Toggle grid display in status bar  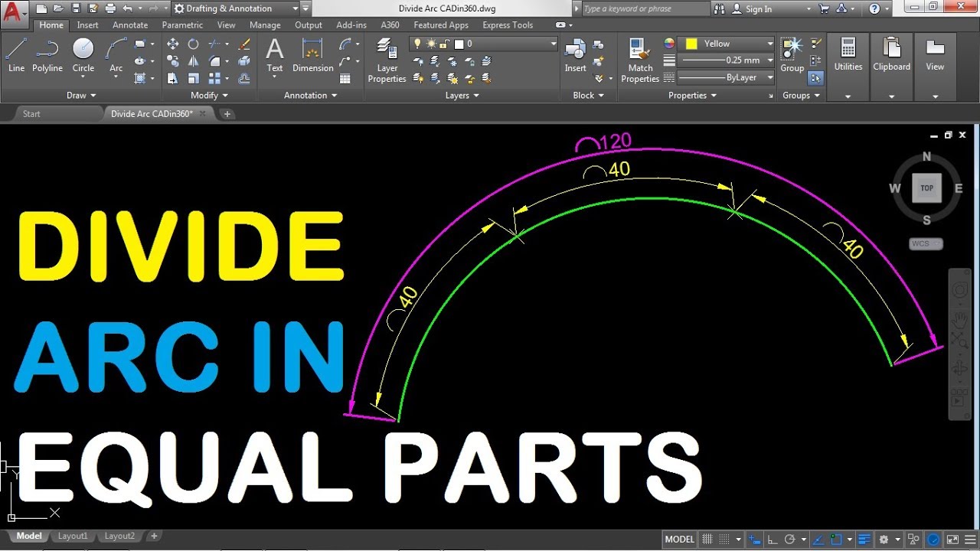click(707, 539)
